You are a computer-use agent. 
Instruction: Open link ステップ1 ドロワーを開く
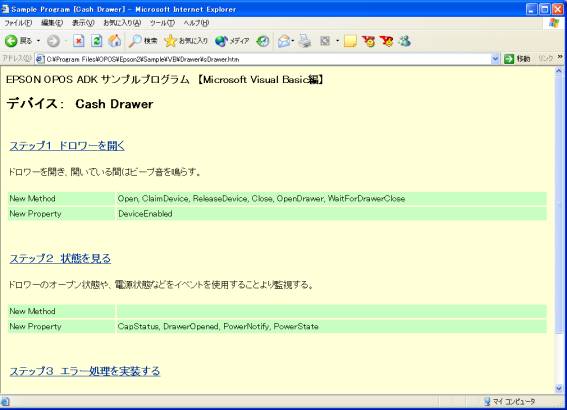click(67, 146)
